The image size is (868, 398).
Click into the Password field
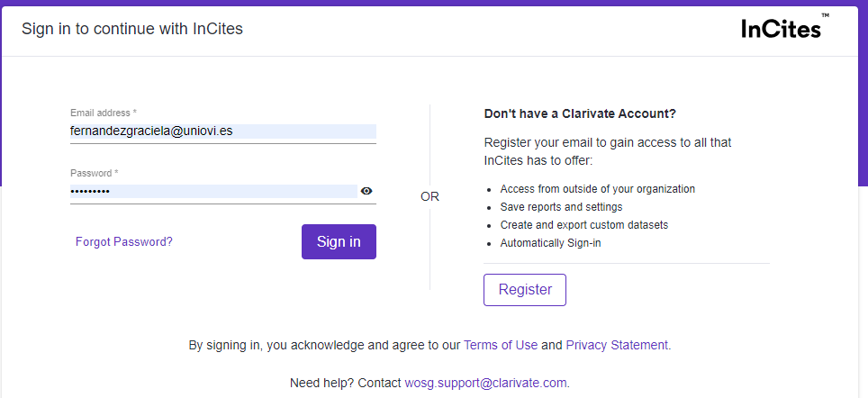coord(213,191)
